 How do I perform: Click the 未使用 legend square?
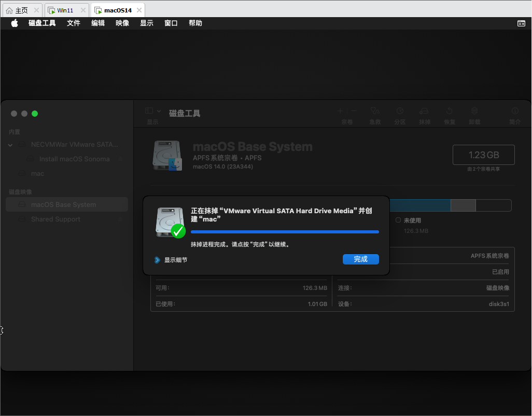point(398,220)
